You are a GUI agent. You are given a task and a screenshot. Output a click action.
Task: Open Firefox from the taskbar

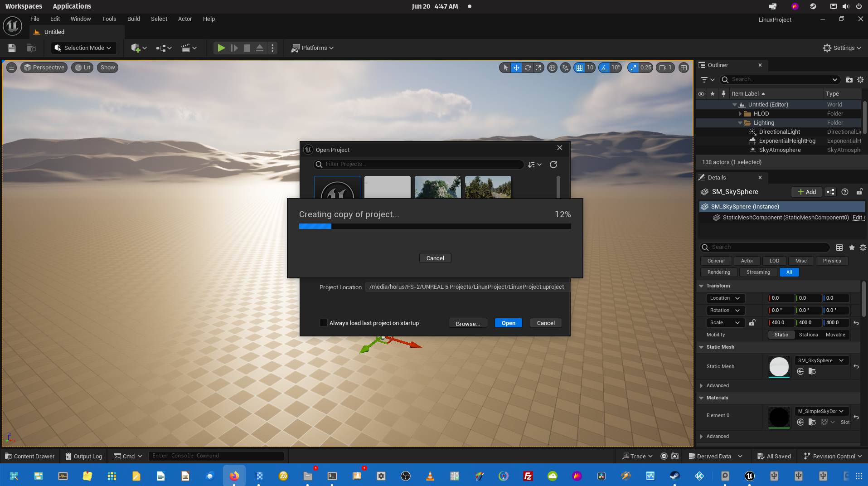(x=234, y=476)
